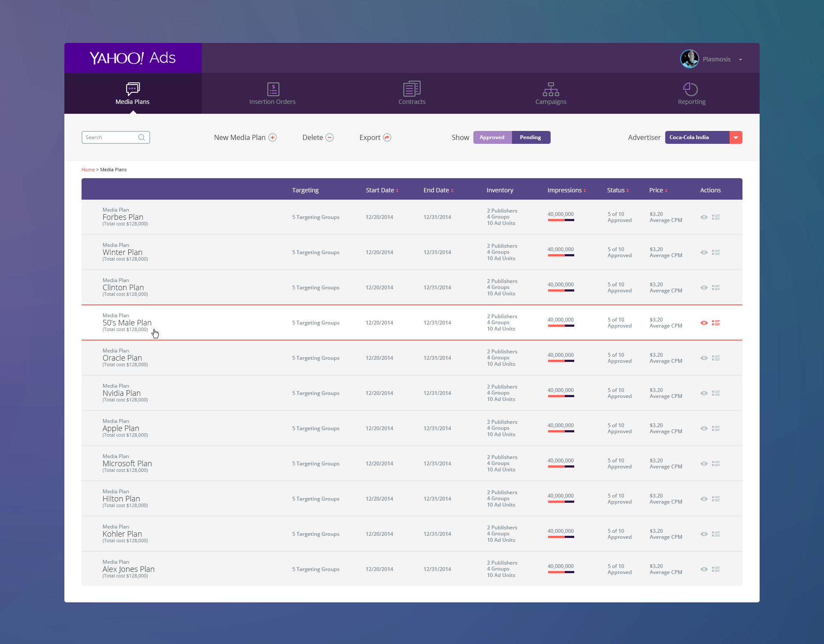The image size is (824, 644).
Task: Click the Home breadcrumb link
Action: tap(88, 170)
